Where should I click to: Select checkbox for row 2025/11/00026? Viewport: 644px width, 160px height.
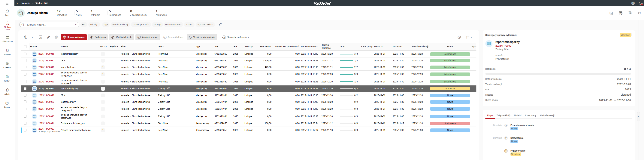(x=25, y=123)
